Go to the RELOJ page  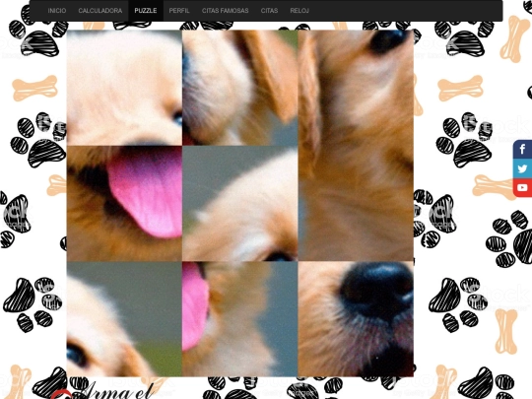click(x=299, y=11)
